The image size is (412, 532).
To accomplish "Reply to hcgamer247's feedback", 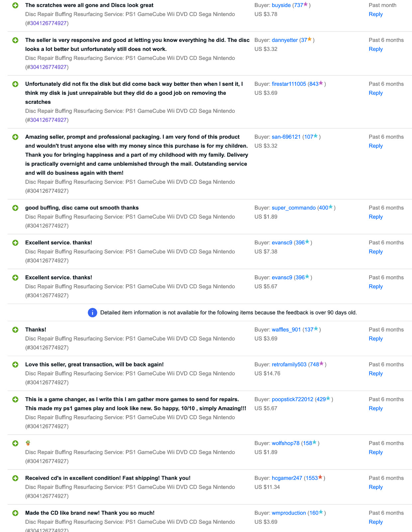I will click(375, 487).
